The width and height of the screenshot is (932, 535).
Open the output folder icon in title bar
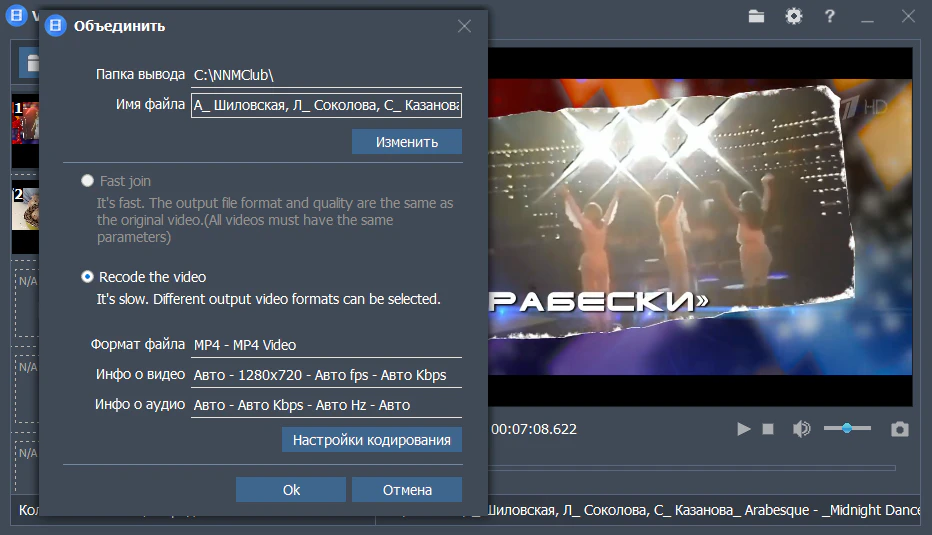coord(756,16)
